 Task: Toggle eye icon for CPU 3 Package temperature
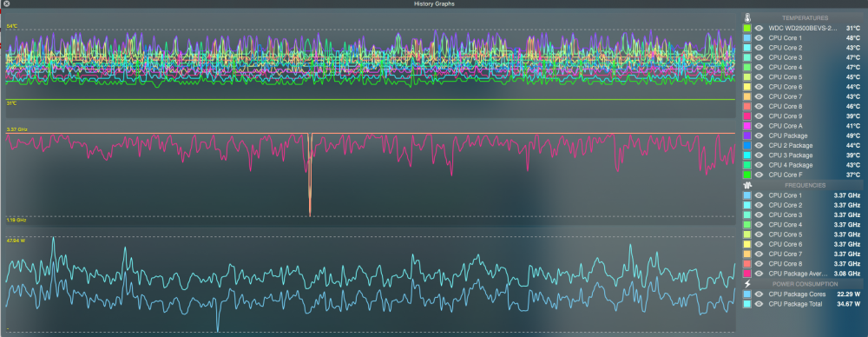point(759,155)
